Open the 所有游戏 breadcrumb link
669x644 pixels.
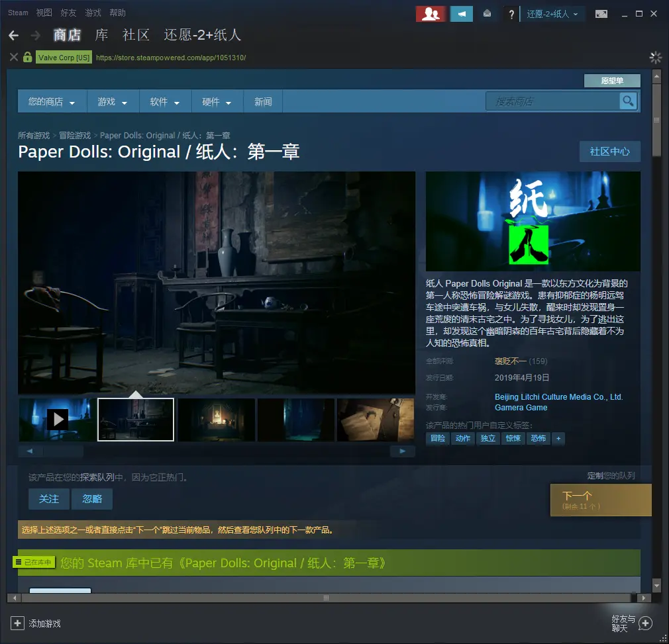click(34, 136)
